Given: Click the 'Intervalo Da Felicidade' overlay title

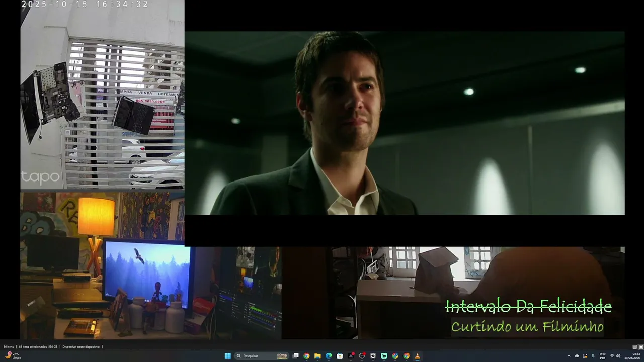Looking at the screenshot, I should click(528, 306).
